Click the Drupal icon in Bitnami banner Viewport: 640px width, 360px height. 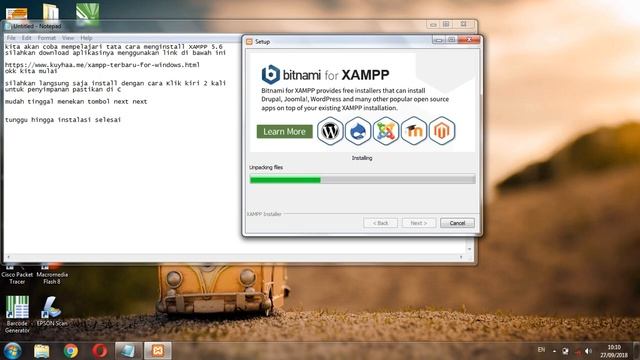click(358, 131)
